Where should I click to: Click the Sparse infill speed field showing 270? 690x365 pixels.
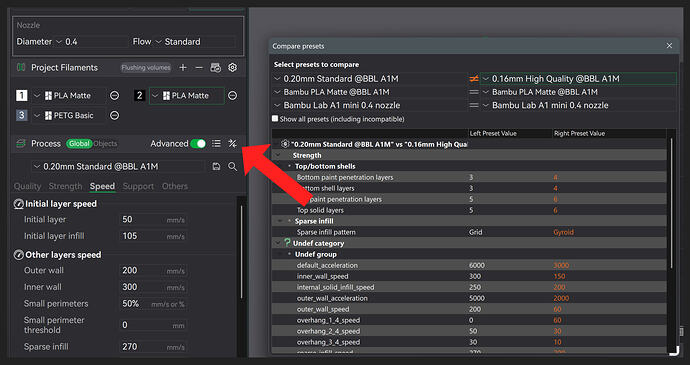[153, 347]
